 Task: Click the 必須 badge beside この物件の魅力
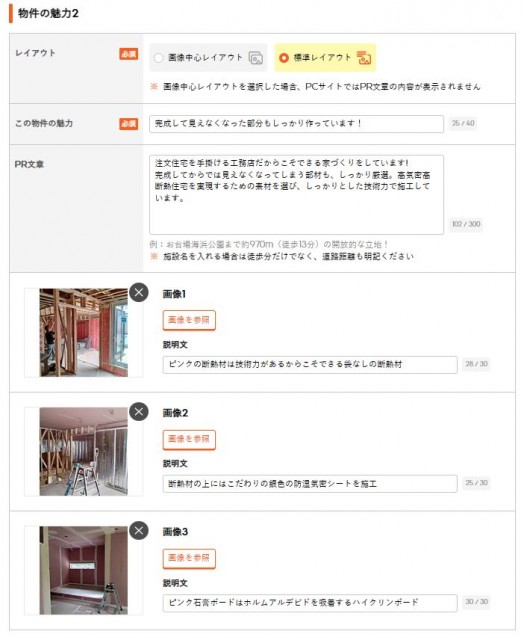click(x=129, y=124)
